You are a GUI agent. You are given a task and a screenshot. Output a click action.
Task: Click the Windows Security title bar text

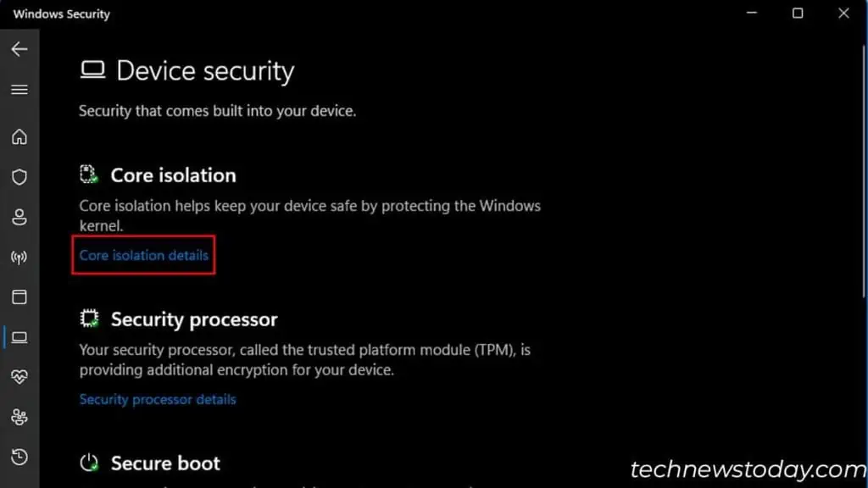pos(60,14)
